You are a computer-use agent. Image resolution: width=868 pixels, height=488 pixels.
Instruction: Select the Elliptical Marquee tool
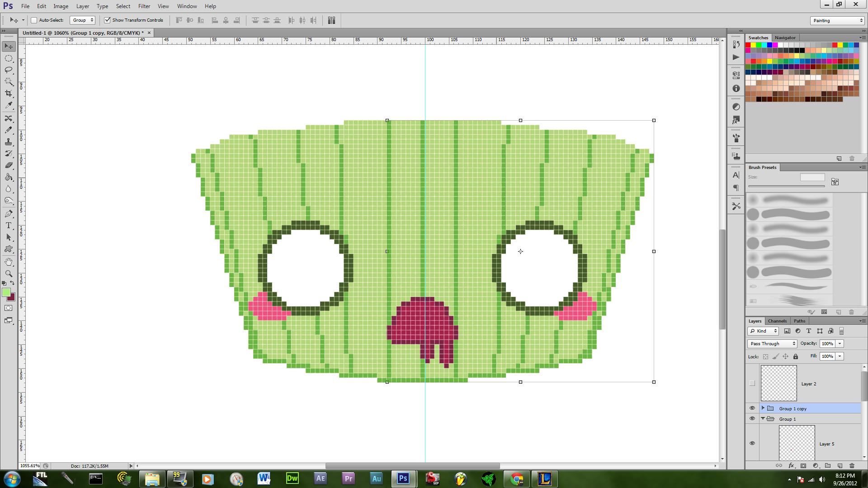click(x=9, y=58)
